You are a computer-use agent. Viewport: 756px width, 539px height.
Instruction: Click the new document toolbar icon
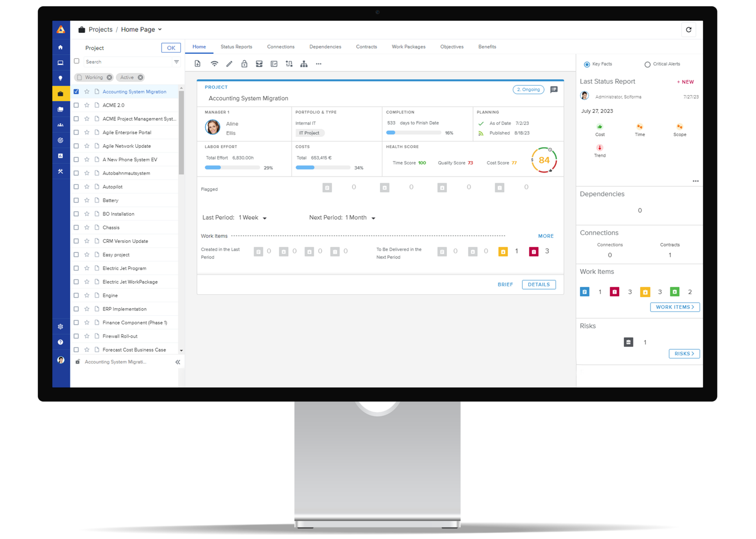click(198, 64)
